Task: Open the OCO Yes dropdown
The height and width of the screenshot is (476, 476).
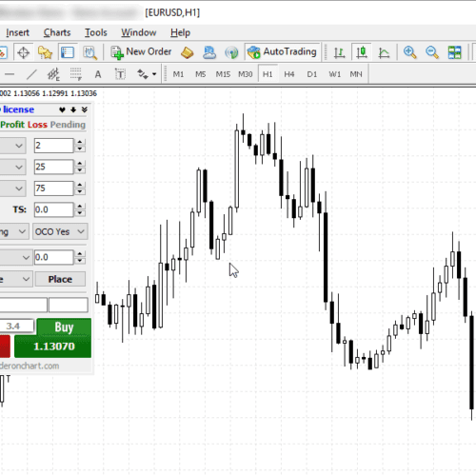Action: click(60, 231)
